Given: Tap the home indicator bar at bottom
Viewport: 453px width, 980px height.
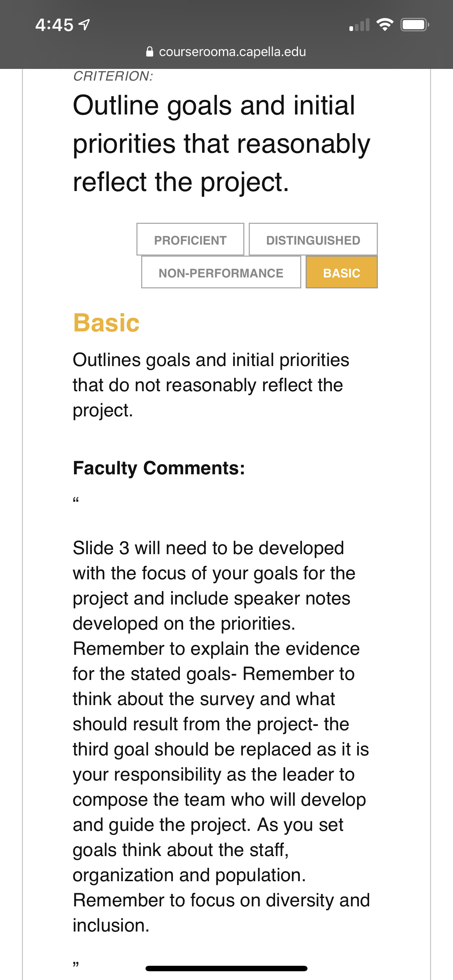Looking at the screenshot, I should [226, 968].
